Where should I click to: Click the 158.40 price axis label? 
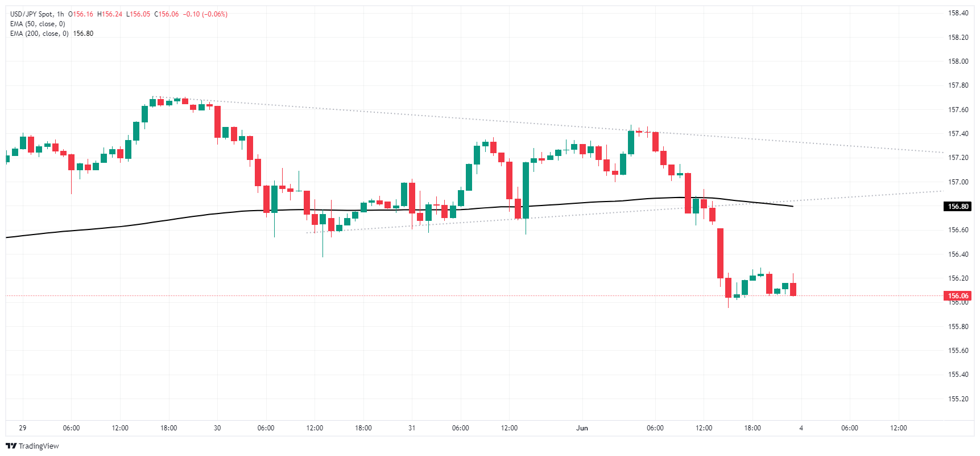click(x=958, y=13)
